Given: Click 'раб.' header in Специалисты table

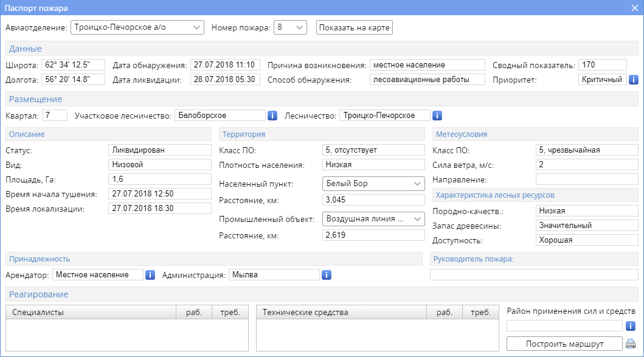Looking at the screenshot, I should pyautogui.click(x=194, y=312).
